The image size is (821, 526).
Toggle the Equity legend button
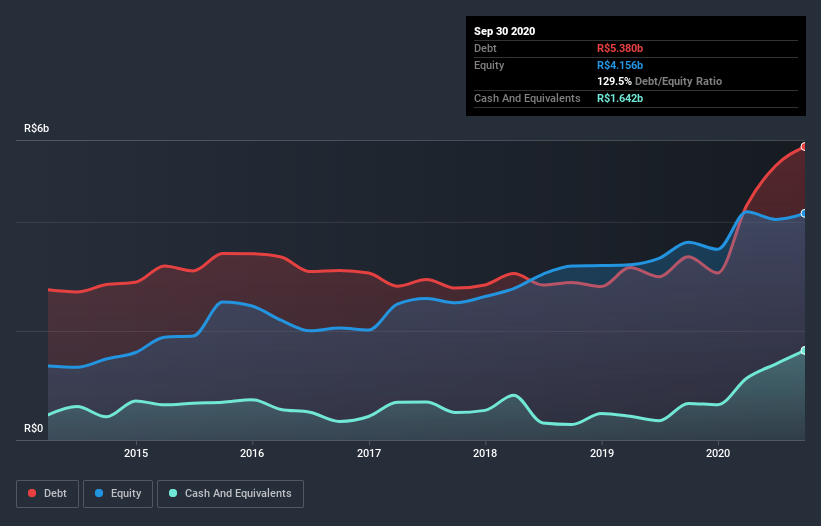(118, 494)
